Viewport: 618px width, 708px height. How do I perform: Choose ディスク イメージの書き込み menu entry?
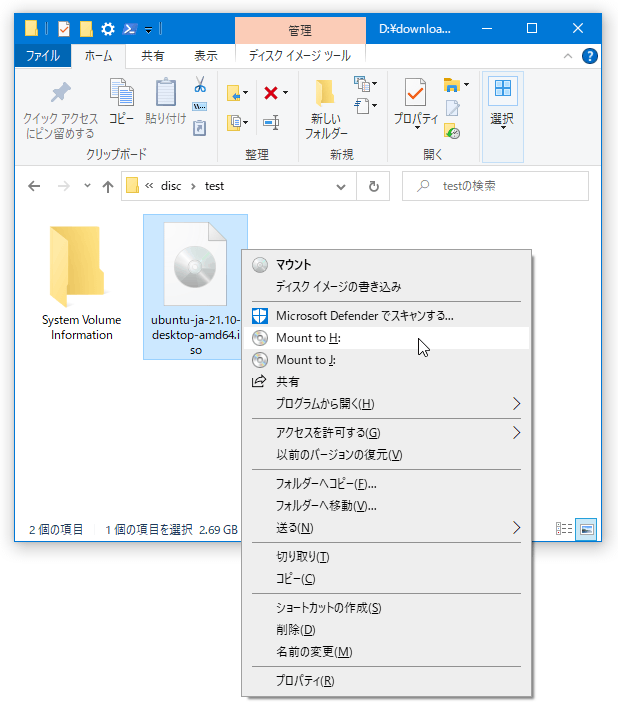[386, 287]
